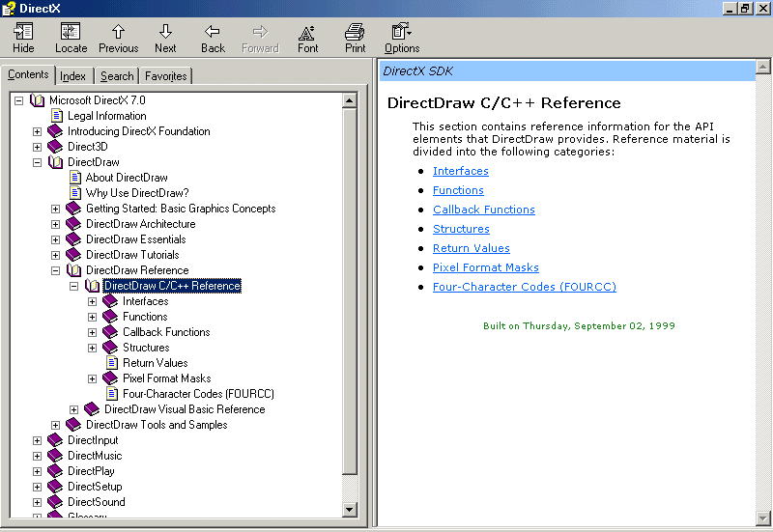Click the Hide toolbar icon
The image size is (773, 532).
click(23, 32)
